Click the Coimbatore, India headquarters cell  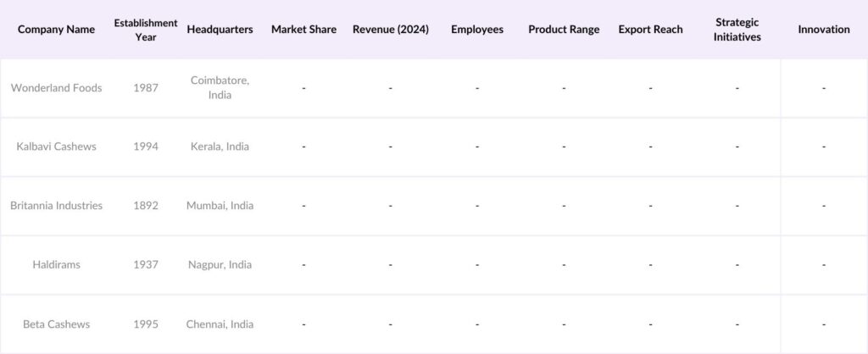220,88
